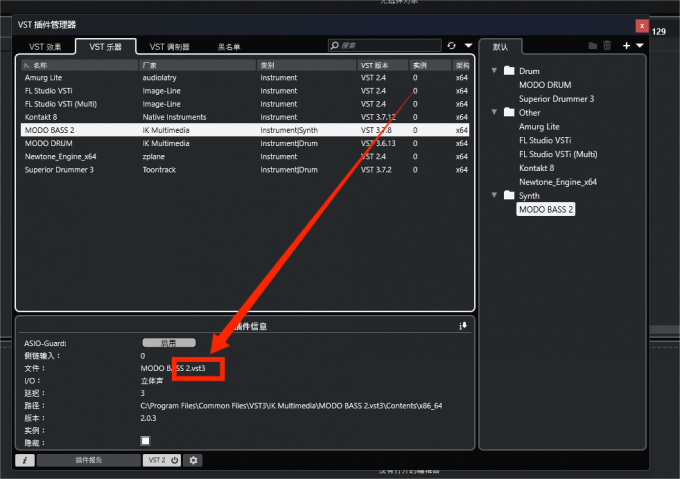Sort by the 实例 column header
Image resolution: width=680 pixels, height=479 pixels.
click(x=430, y=65)
